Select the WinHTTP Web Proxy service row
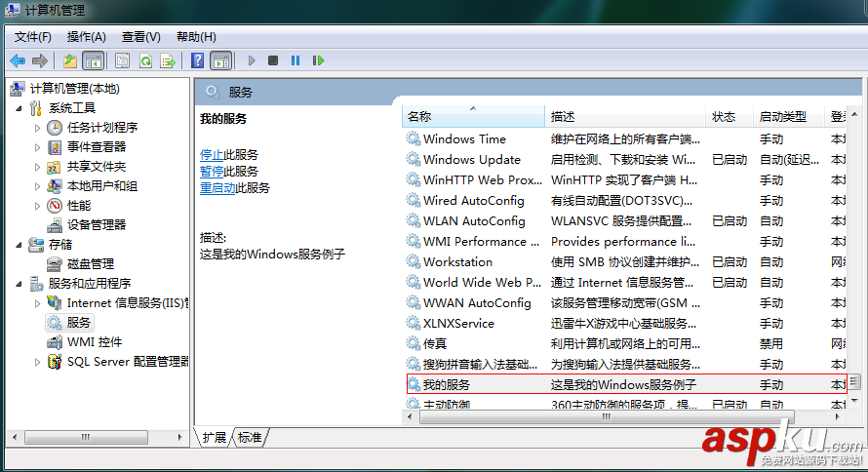Viewport: 868px width, 472px height. point(625,179)
